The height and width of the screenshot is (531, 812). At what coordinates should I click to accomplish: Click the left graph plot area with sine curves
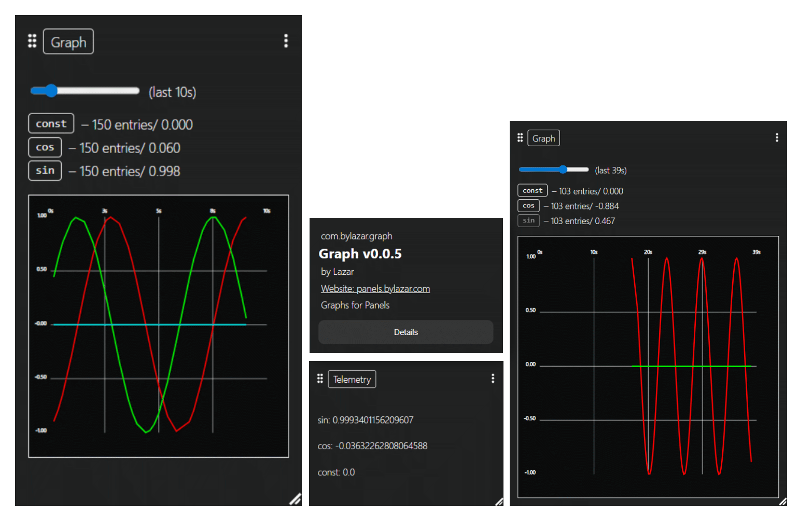tap(159, 326)
